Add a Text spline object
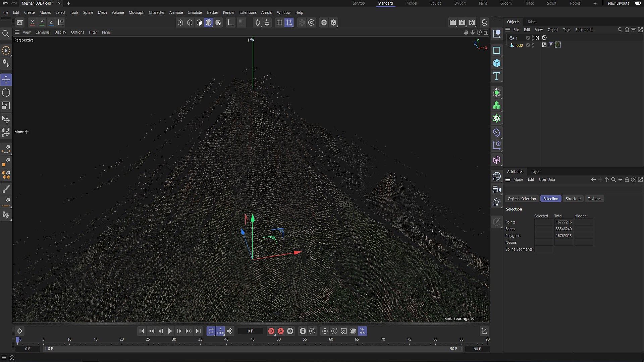This screenshot has height=362, width=644. [x=497, y=76]
